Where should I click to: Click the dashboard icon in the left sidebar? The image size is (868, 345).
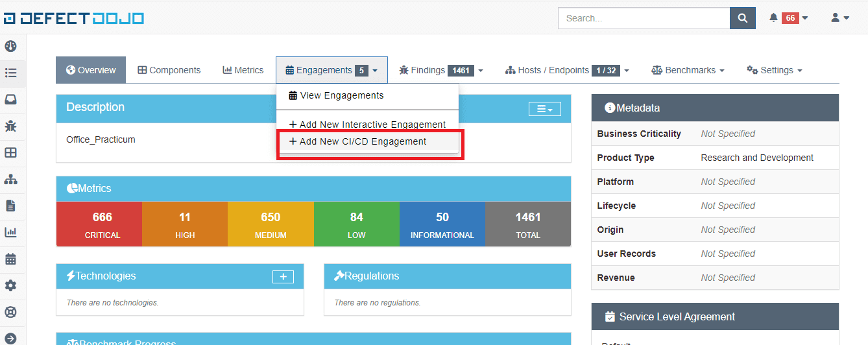click(10, 46)
